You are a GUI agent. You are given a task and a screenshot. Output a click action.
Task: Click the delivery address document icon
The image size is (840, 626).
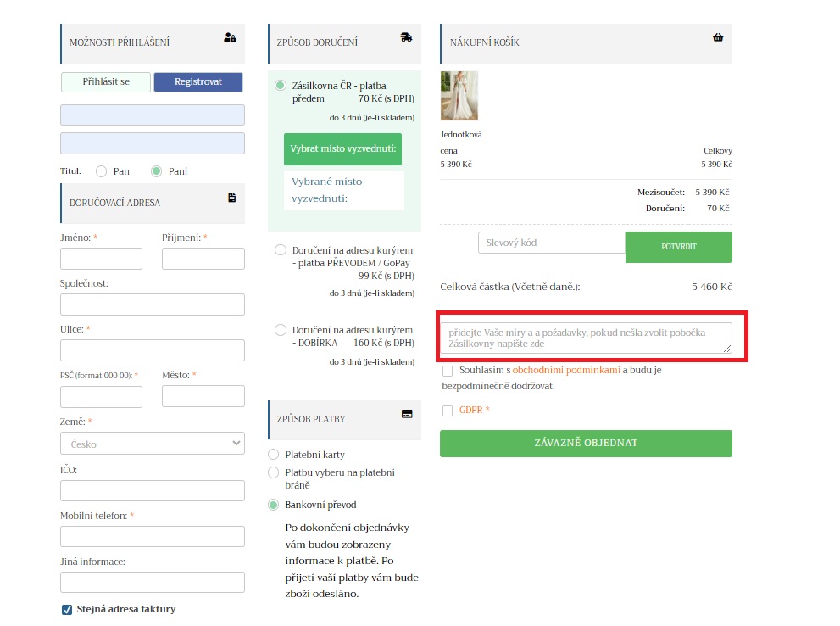[x=231, y=198]
